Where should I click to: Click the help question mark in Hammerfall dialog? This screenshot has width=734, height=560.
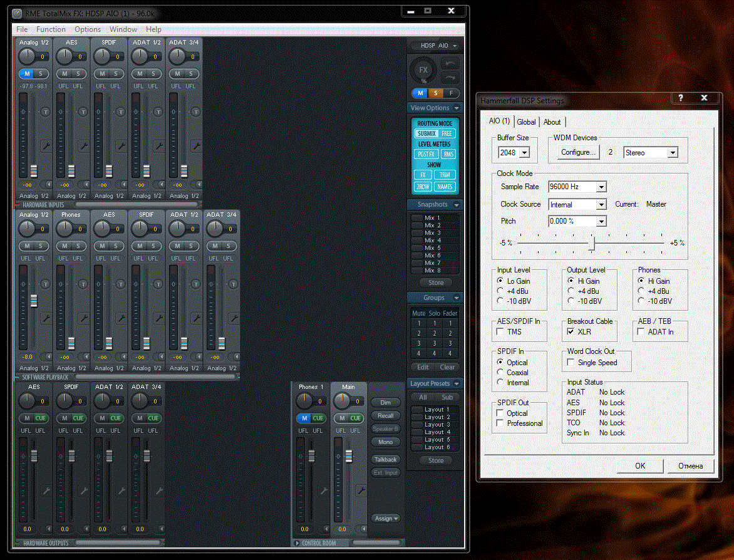tap(681, 98)
